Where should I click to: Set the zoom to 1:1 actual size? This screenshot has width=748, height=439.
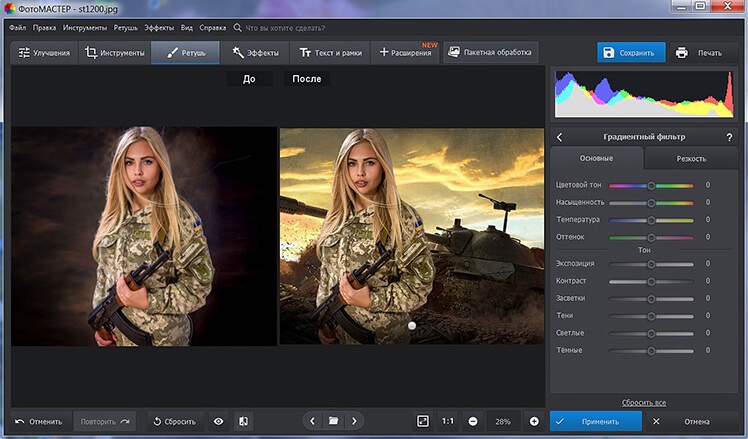pyautogui.click(x=447, y=421)
